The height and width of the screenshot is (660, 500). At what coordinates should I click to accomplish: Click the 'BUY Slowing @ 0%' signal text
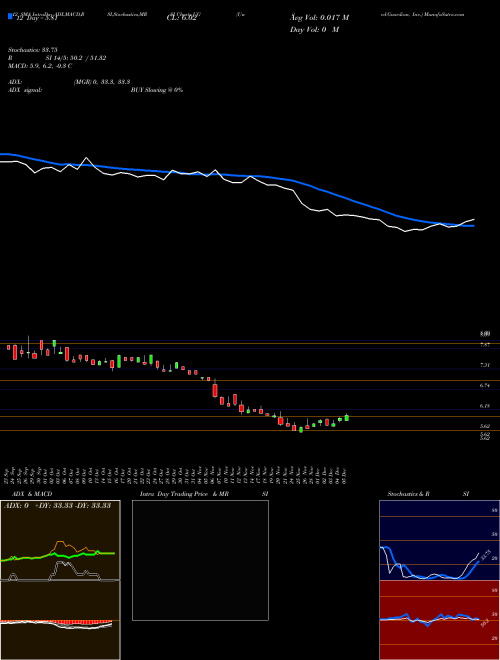[157, 90]
